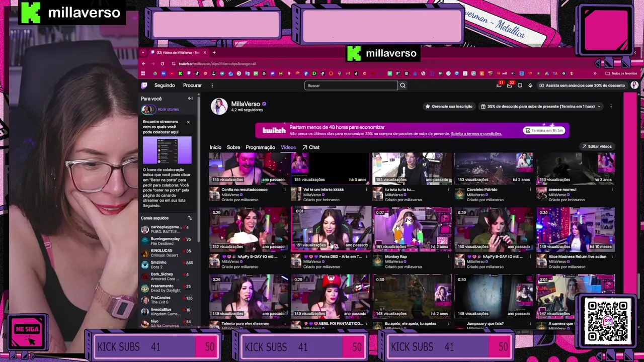The image size is (644, 362).
Task: Expand the 35% de desconto subs dropdown
Action: [541, 107]
